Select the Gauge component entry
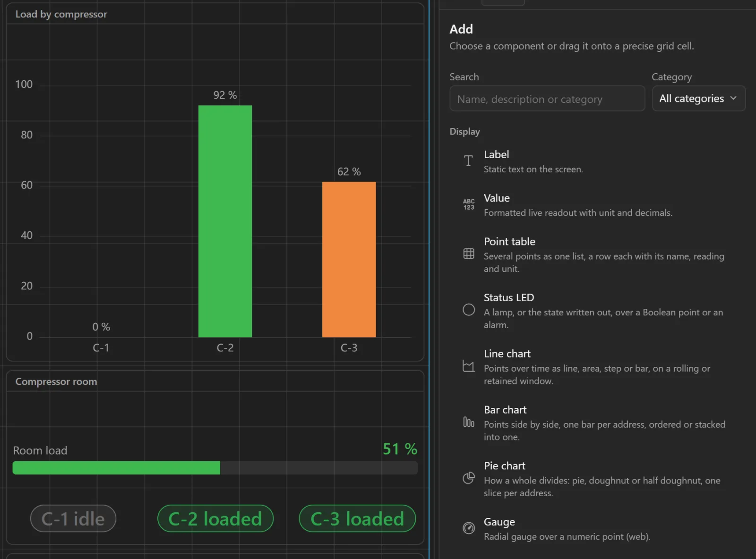 coord(597,529)
